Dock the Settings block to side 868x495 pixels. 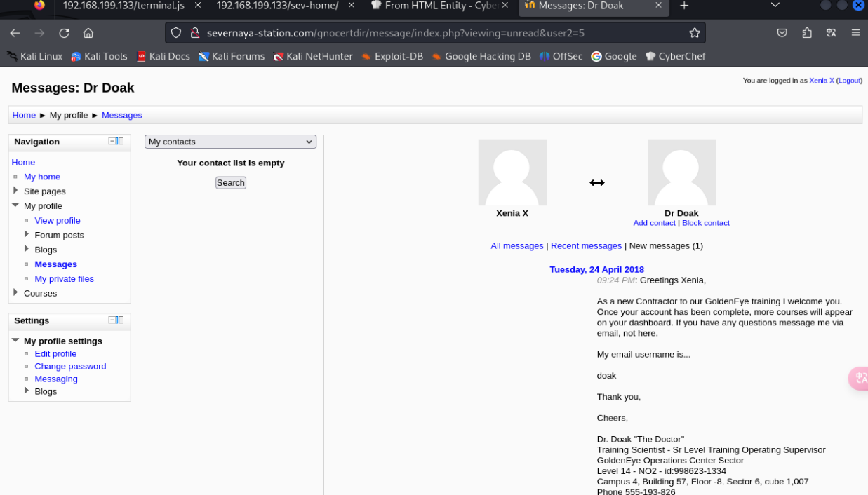[120, 320]
